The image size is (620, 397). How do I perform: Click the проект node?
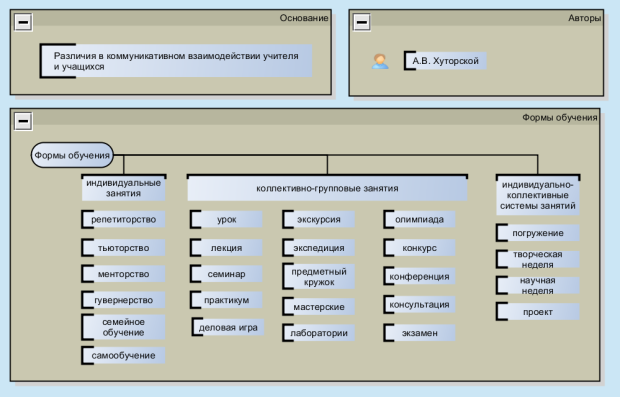(x=538, y=312)
